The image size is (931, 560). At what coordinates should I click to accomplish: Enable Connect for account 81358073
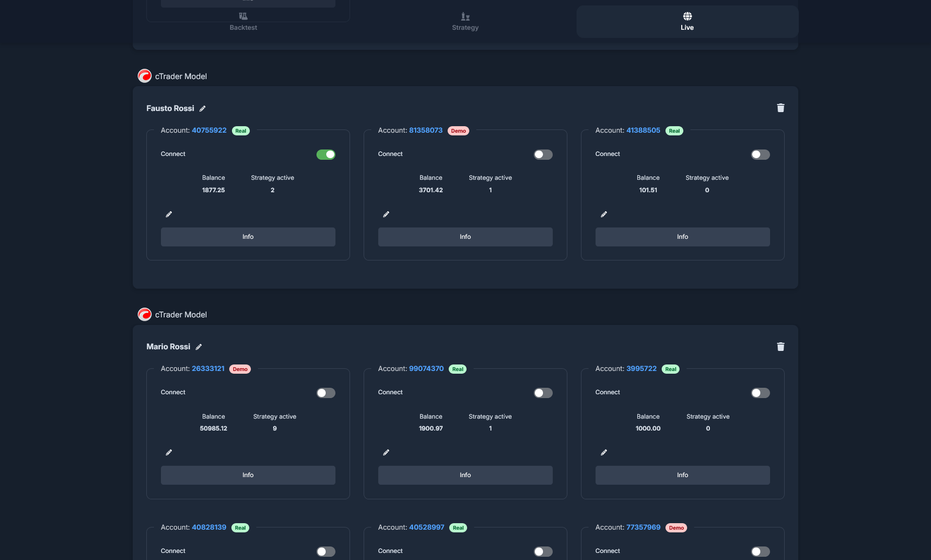click(543, 154)
